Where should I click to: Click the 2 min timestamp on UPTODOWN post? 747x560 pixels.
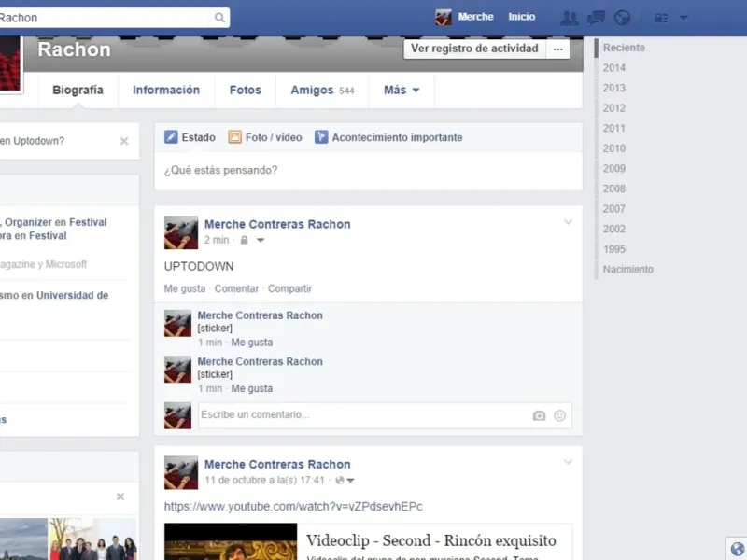[217, 240]
